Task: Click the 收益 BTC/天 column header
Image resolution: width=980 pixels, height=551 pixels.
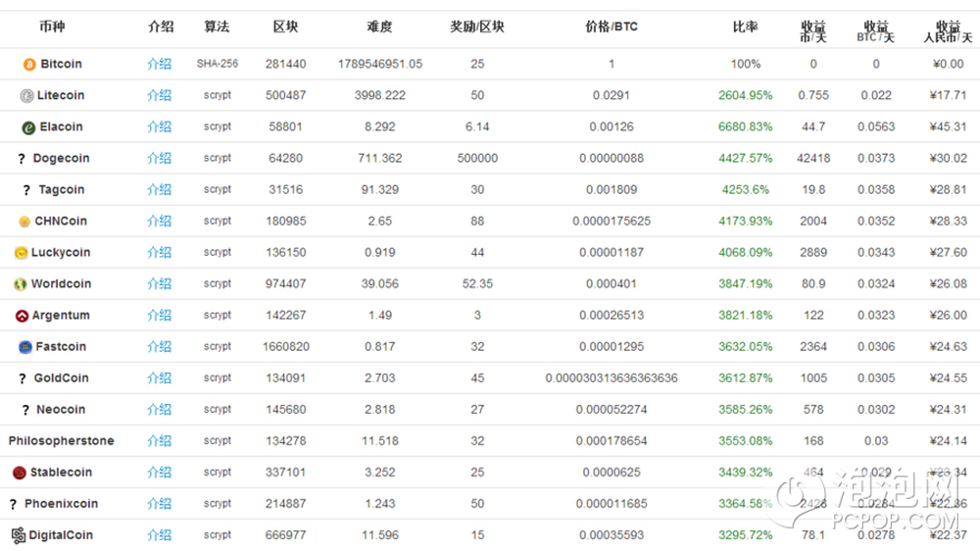Action: [875, 31]
